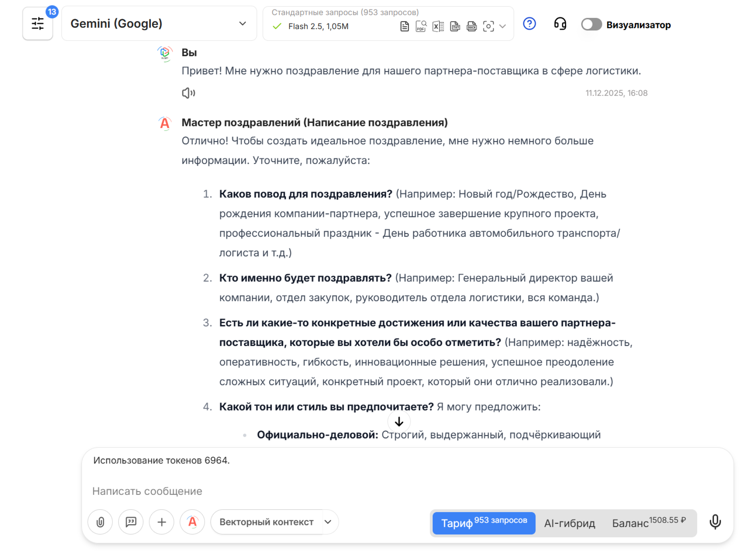The image size is (749, 560).
Task: Play the message aloud with the speaker icon
Action: 188,93
